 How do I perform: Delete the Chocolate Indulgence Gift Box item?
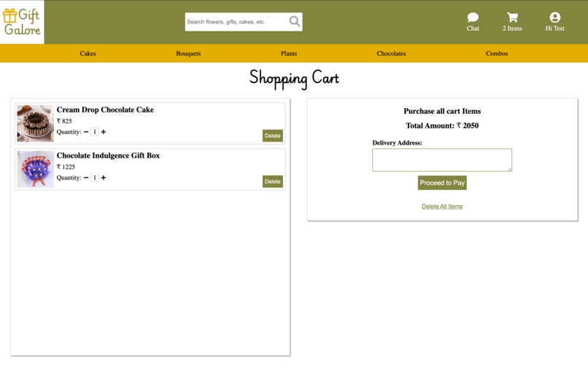[273, 181]
